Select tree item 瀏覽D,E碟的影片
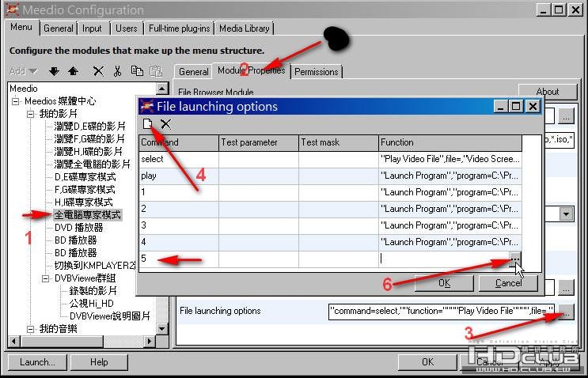This screenshot has width=588, height=378. click(x=89, y=127)
